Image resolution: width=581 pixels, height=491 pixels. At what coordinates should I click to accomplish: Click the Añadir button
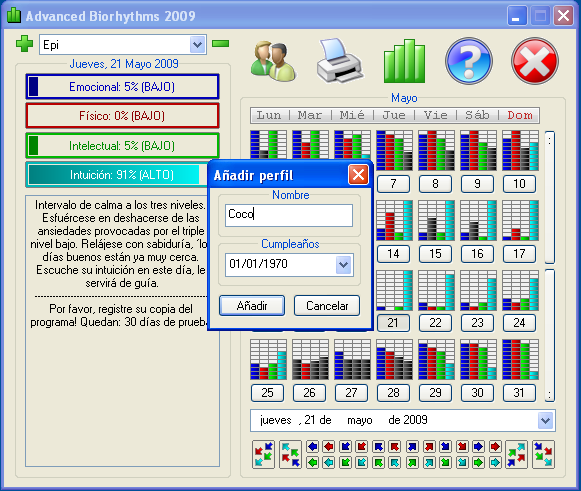tap(252, 306)
